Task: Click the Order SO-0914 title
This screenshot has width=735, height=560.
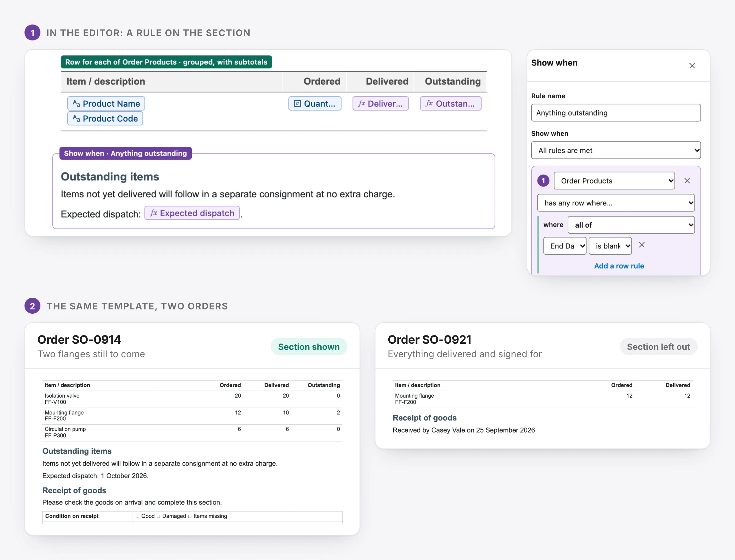Action: pos(79,339)
